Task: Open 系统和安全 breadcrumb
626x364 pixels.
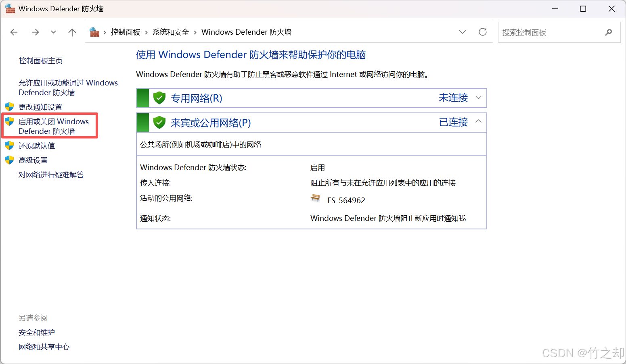Action: [x=171, y=32]
